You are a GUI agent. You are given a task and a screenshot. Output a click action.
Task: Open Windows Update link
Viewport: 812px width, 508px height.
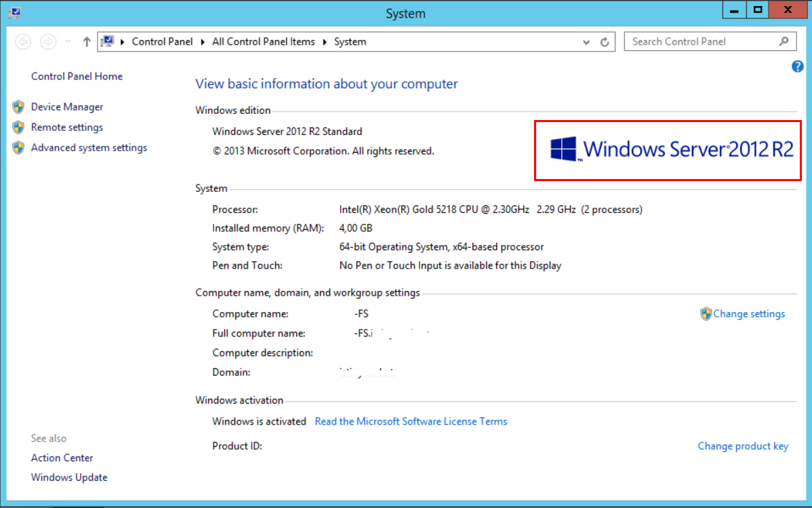[69, 477]
